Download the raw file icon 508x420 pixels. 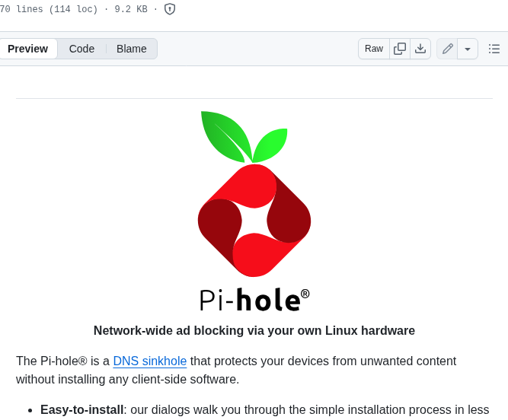tap(420, 49)
